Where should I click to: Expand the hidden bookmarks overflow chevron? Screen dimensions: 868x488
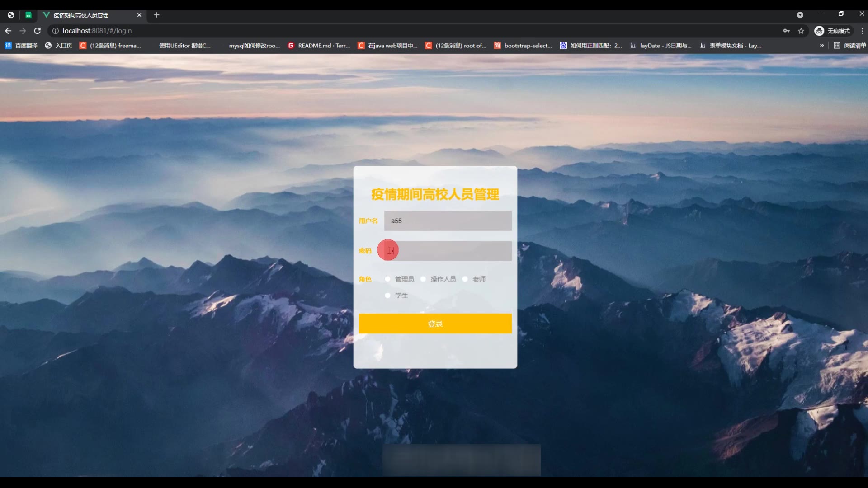[821, 46]
